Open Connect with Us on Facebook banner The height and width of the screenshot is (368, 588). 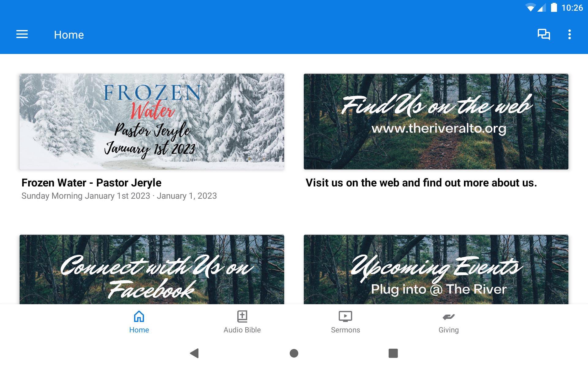[152, 270]
